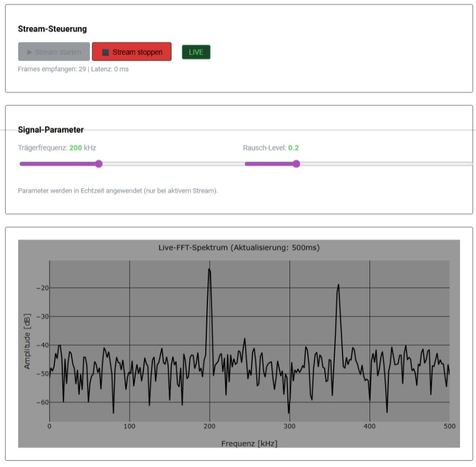Click the filled purple part of the Rausch-Level track
Viewport: 476px width, 467px height.
click(269, 164)
